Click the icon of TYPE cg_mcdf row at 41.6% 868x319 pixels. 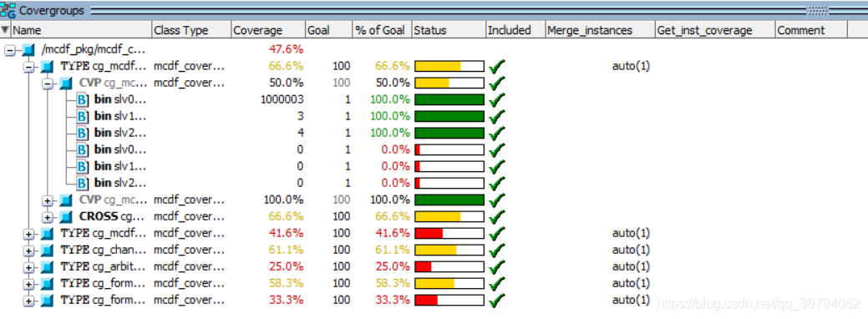48,234
